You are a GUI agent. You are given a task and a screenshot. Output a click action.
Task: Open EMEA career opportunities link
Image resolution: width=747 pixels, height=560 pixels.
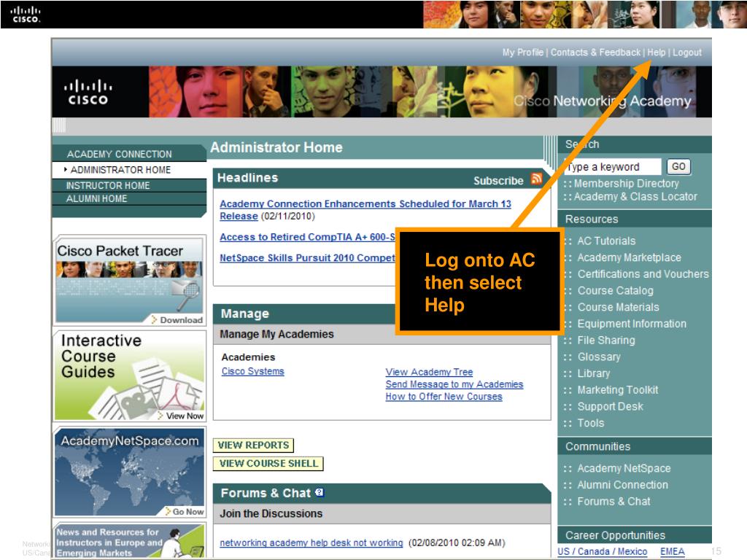point(672,551)
